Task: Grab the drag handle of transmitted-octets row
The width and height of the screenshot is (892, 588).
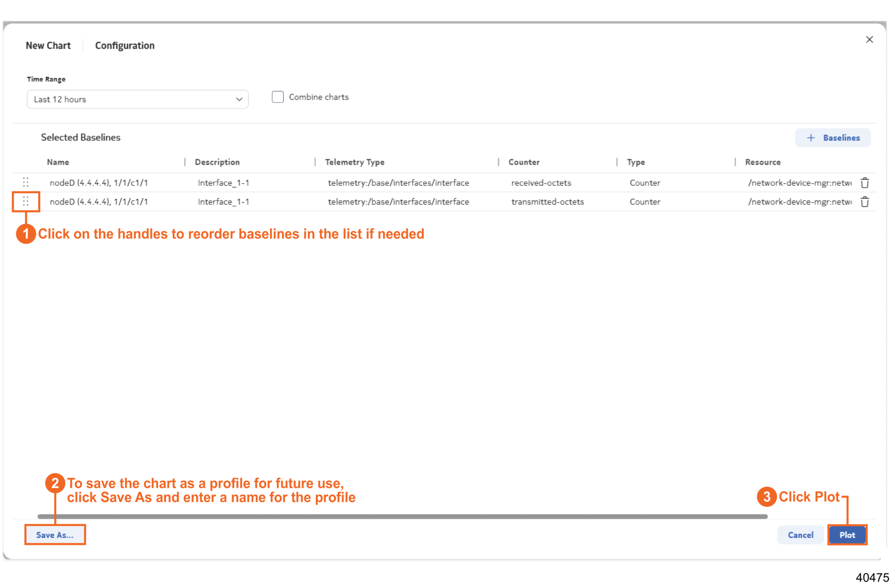Action: (26, 201)
